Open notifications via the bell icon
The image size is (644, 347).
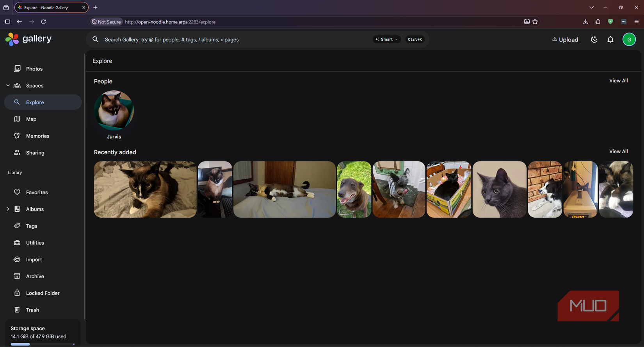[610, 39]
